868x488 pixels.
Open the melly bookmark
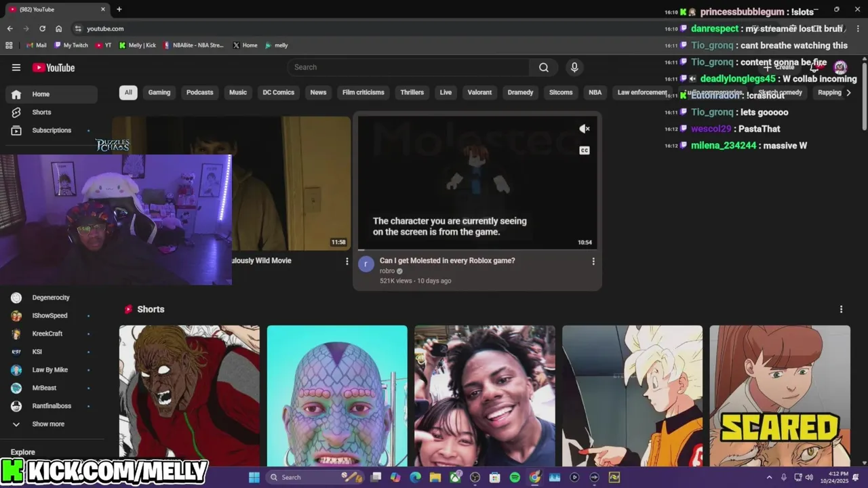277,45
